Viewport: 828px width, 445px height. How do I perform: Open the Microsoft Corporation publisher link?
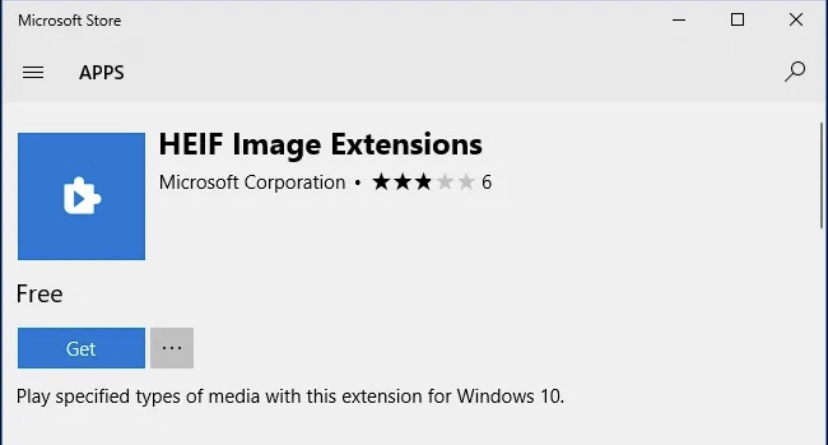tap(252, 182)
